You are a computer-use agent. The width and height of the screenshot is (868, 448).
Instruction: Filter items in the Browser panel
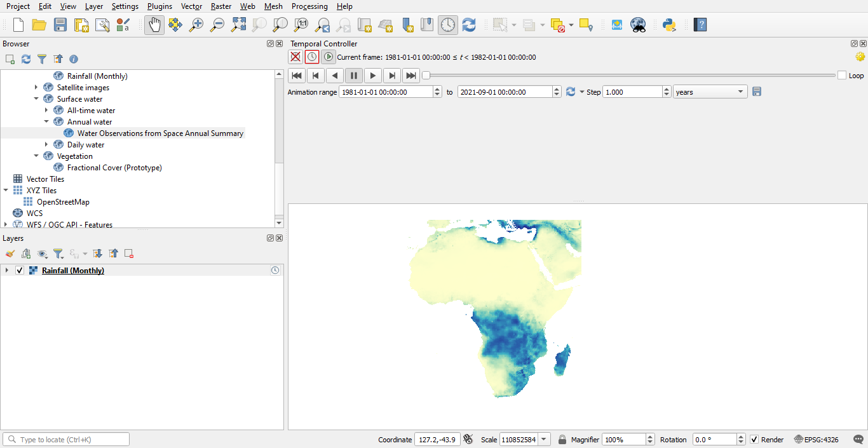(x=42, y=59)
